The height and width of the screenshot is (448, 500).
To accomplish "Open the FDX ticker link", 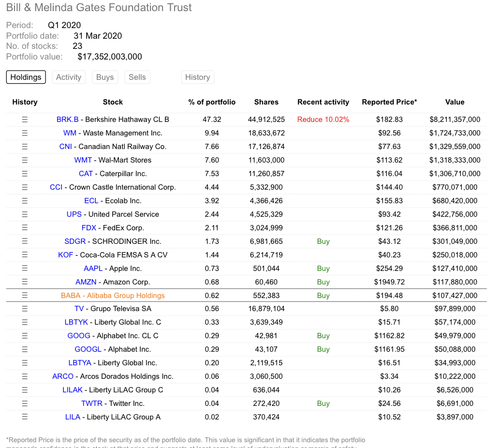I will point(88,228).
